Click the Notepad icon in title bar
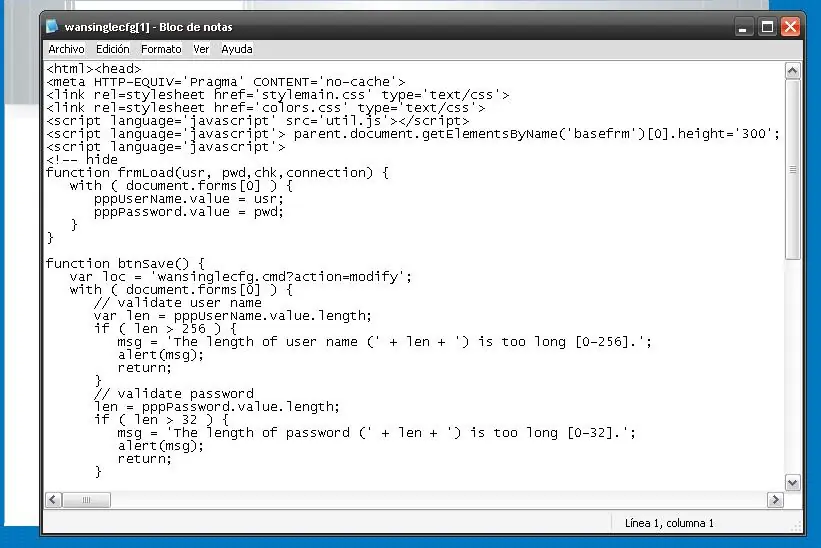 [52, 27]
